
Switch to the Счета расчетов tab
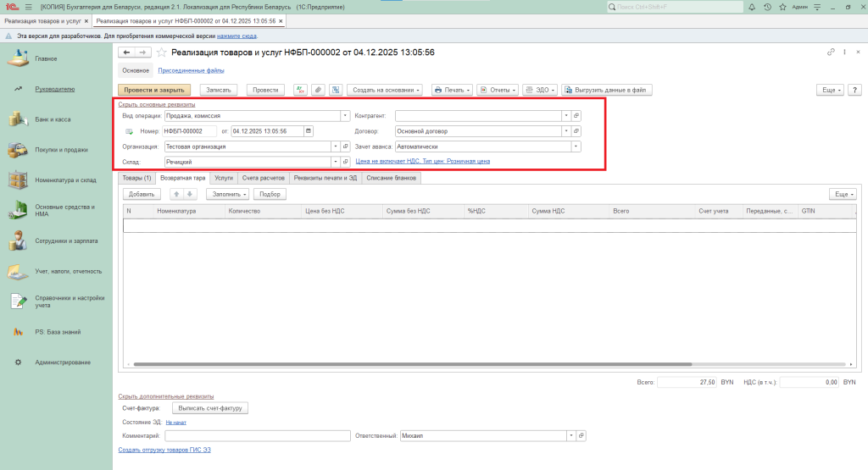point(263,178)
